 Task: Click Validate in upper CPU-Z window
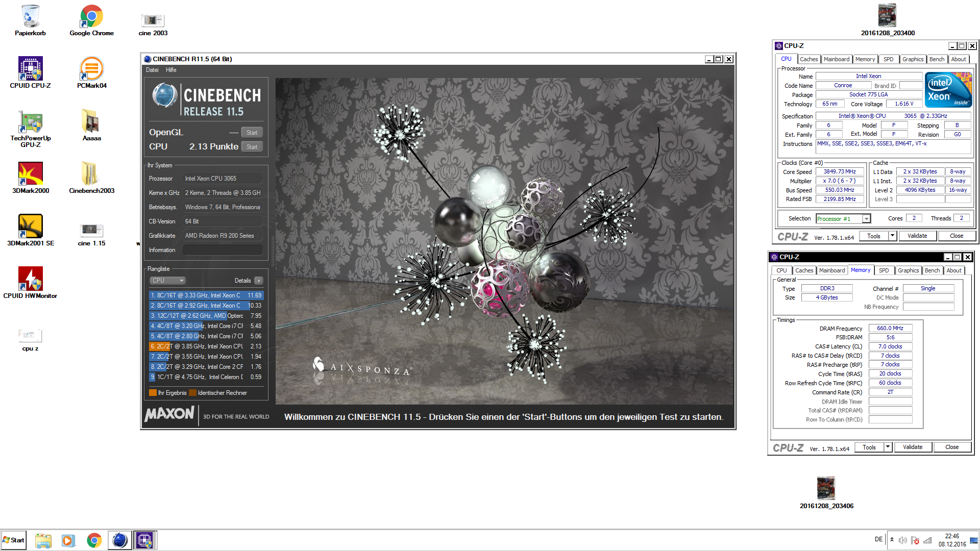point(917,236)
